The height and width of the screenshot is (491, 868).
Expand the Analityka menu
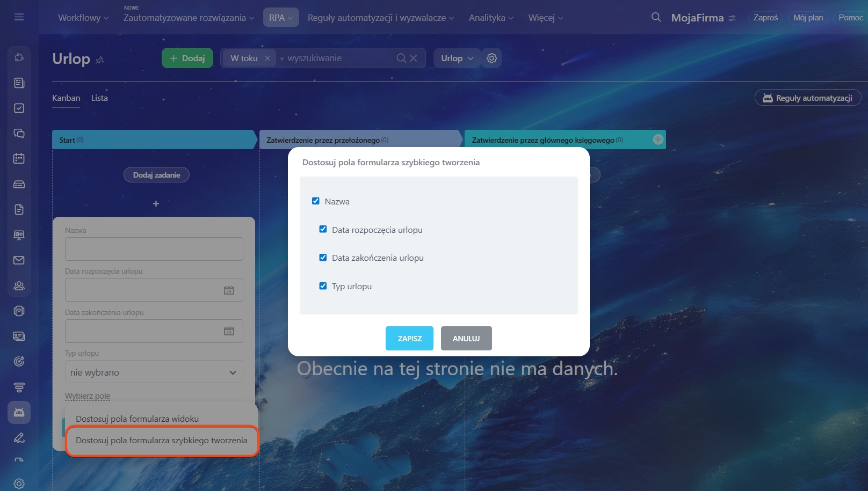491,18
